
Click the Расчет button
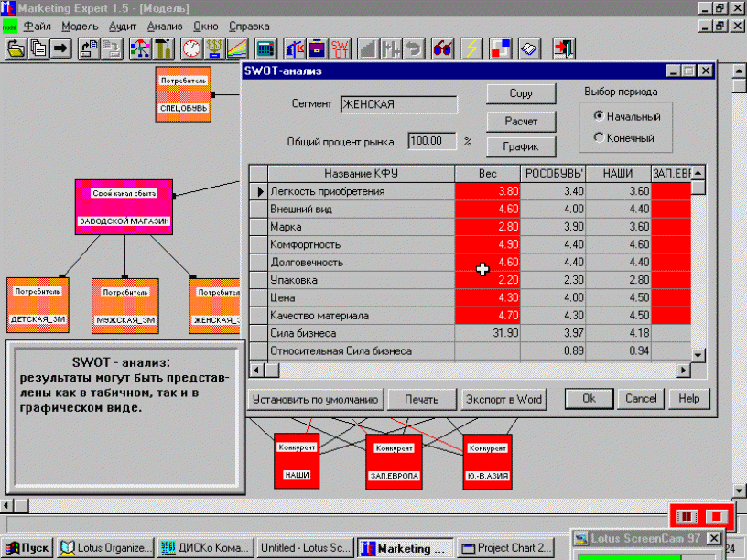click(x=521, y=122)
